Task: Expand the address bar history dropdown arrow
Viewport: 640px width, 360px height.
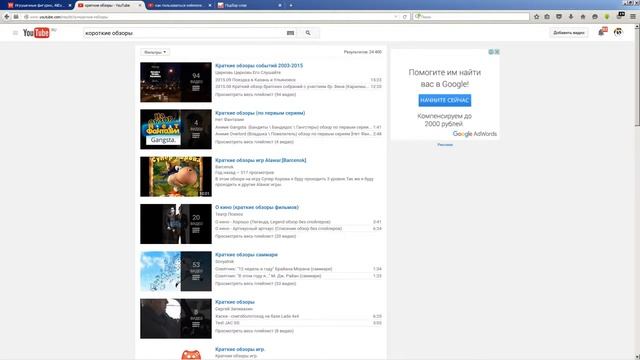Action: [x=396, y=17]
